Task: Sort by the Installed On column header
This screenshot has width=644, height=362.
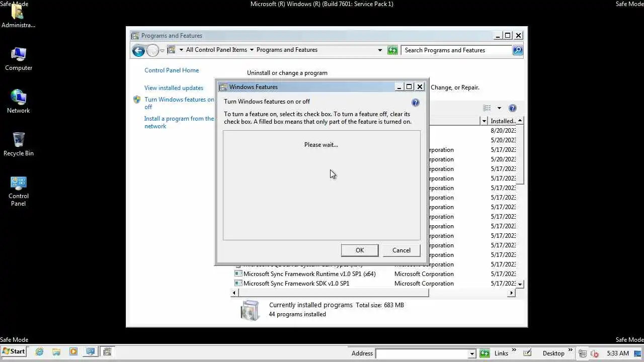Action: click(502, 121)
